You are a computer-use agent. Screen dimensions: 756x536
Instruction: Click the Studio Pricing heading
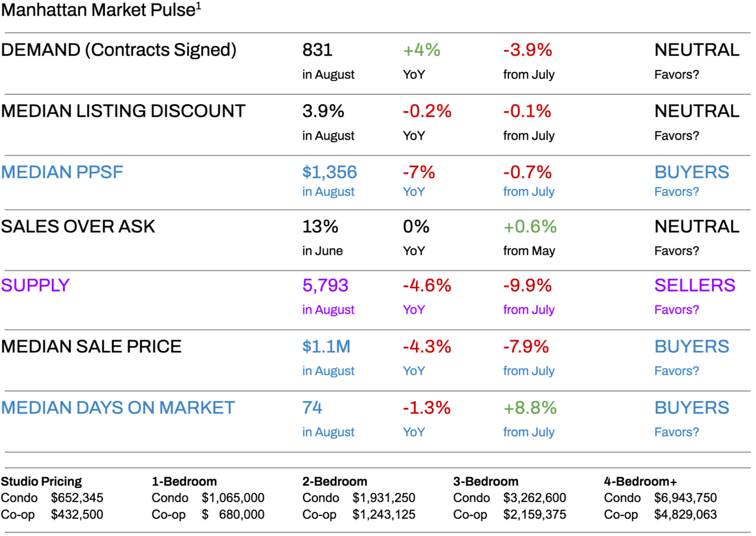click(41, 481)
